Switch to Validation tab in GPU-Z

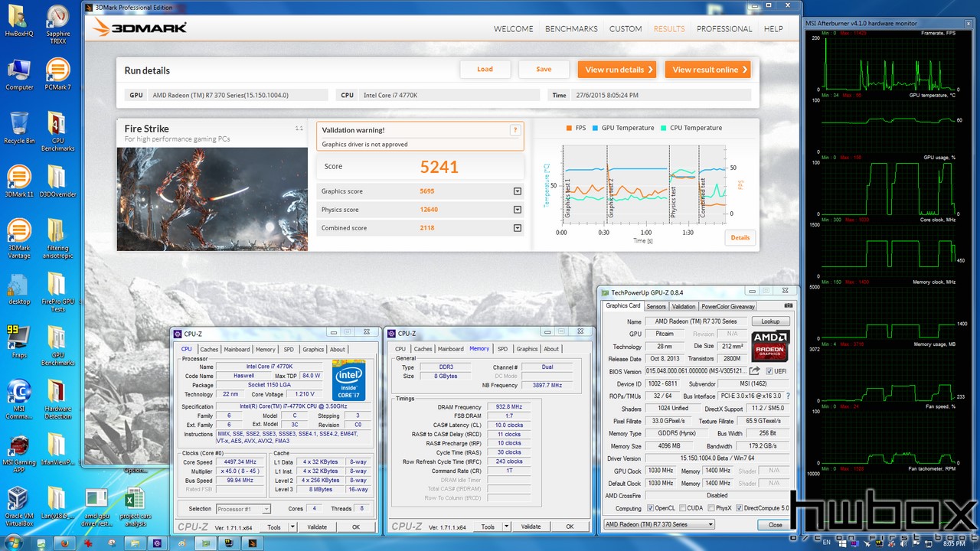click(684, 306)
